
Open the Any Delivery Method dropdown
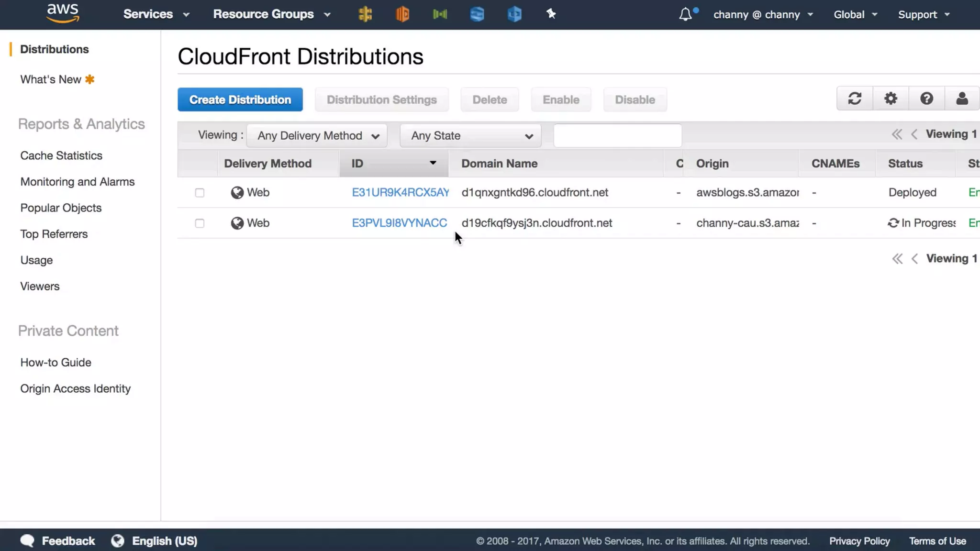(x=317, y=136)
